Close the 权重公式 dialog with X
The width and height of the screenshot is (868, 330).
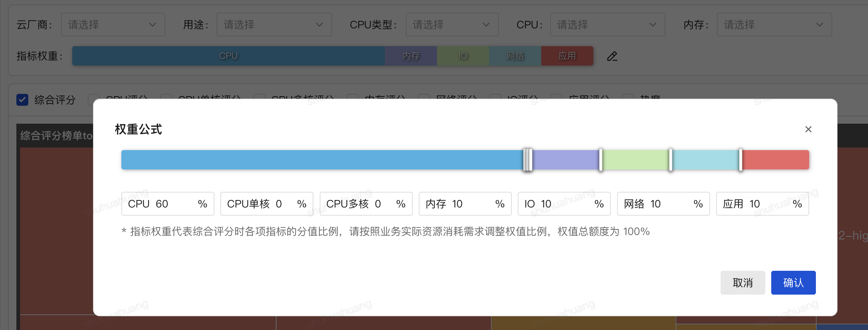pyautogui.click(x=808, y=129)
